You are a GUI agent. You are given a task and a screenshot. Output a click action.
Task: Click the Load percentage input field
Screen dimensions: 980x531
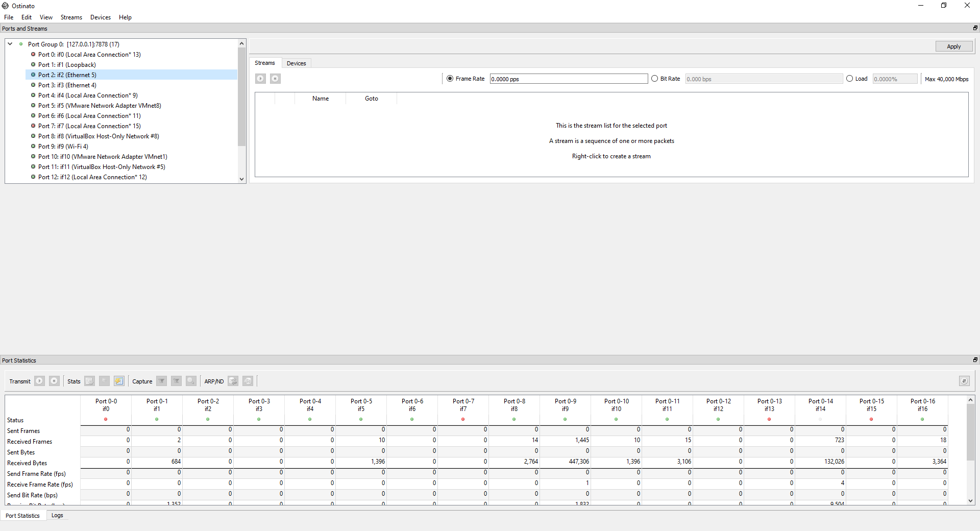pos(895,79)
